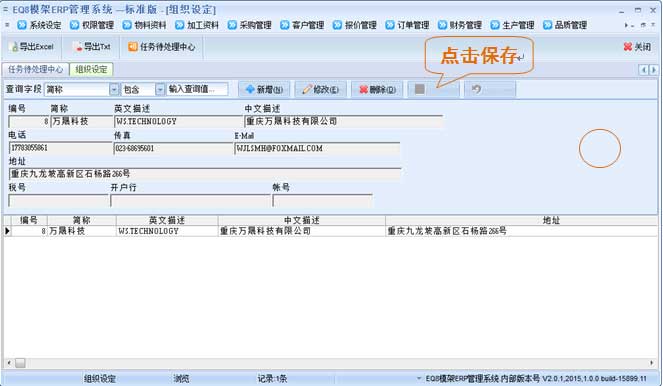Click the red 关闭 close button
Viewport: 663px width, 386px height.
[637, 47]
